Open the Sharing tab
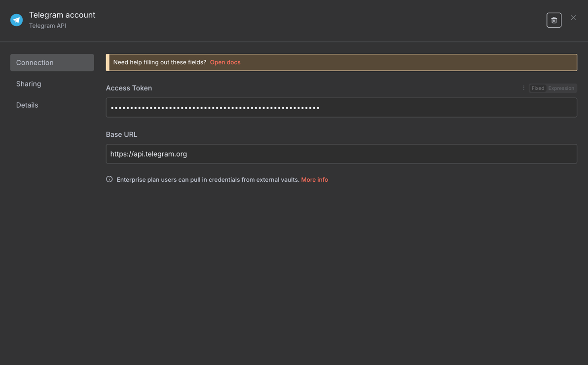Screen dimensions: 588x365 (x=52, y=84)
